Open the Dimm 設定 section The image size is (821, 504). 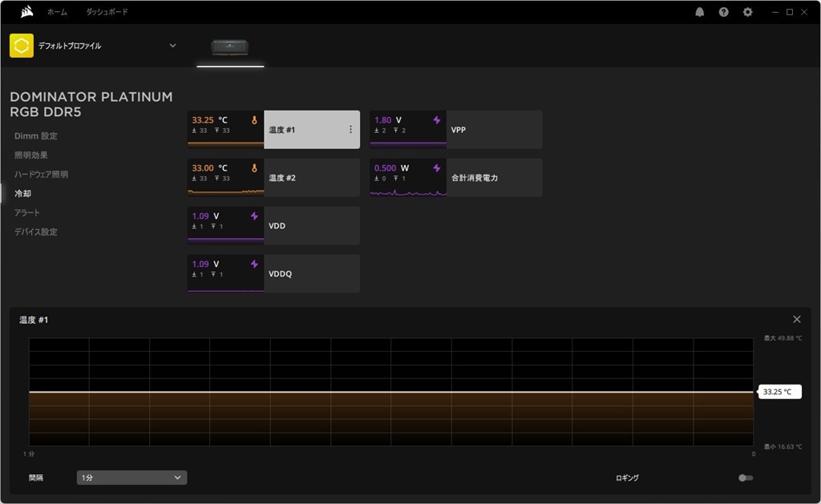[35, 136]
